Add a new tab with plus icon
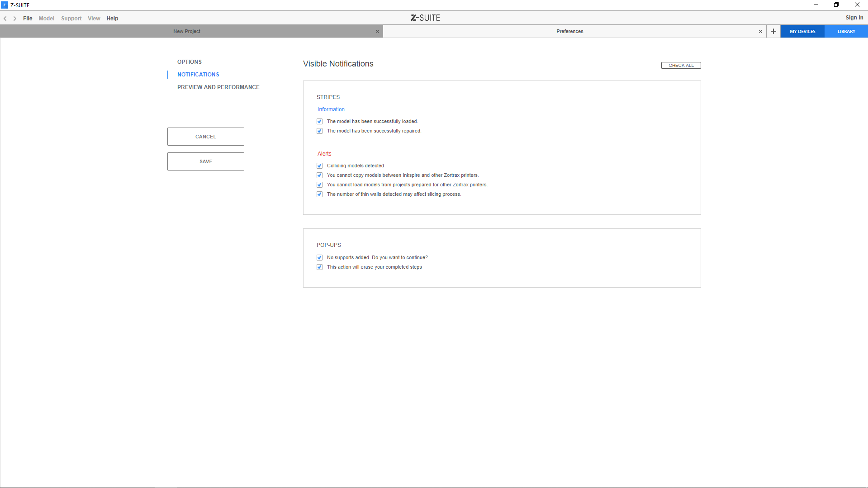868x488 pixels. point(773,31)
